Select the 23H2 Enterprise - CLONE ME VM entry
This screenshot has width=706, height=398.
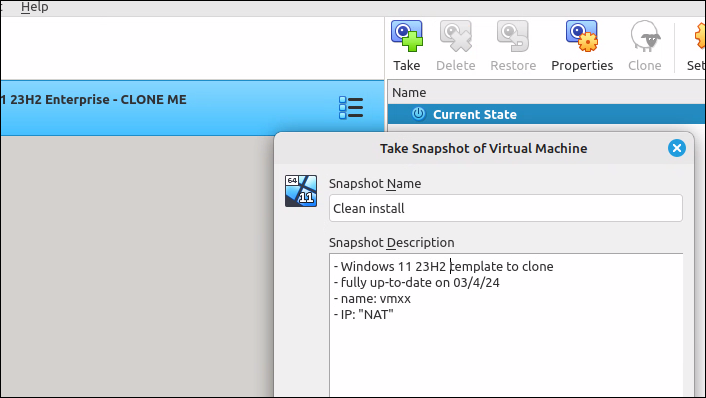pyautogui.click(x=192, y=108)
